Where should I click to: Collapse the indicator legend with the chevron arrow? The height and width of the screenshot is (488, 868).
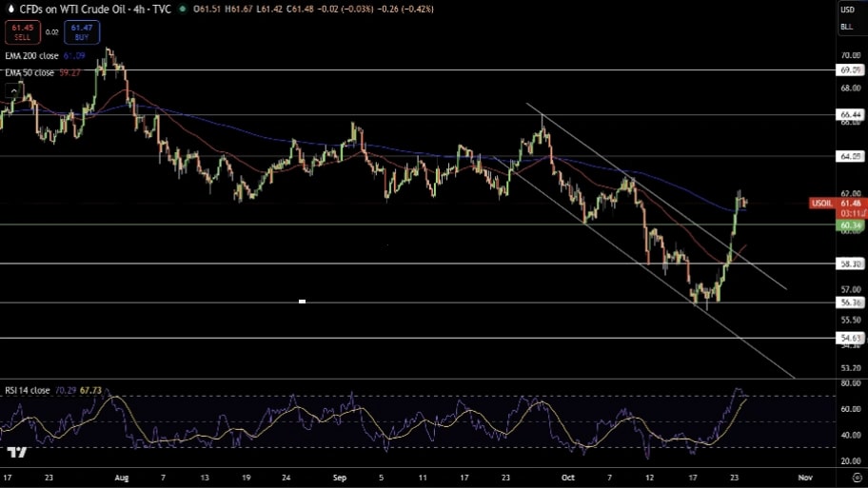[14, 88]
